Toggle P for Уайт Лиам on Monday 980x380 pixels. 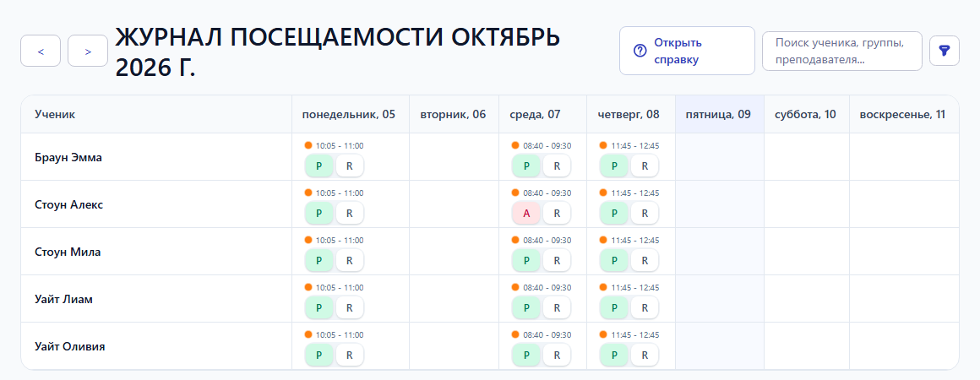click(x=318, y=308)
